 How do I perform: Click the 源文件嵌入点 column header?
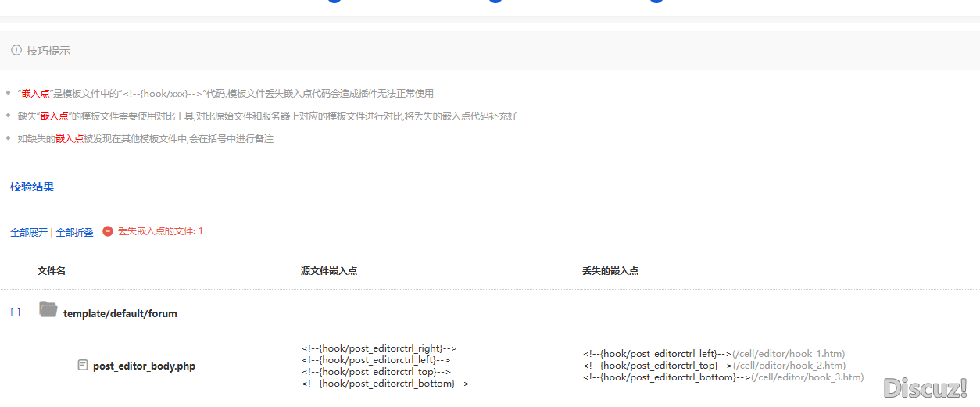click(x=329, y=270)
